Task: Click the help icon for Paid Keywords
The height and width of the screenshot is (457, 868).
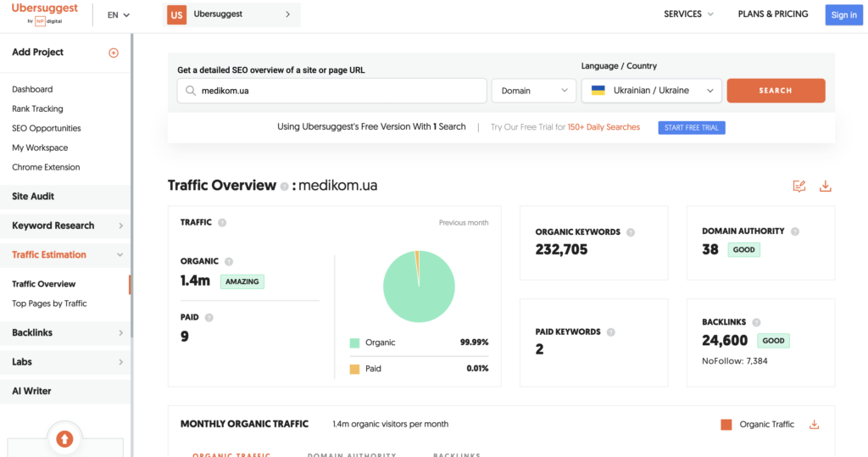Action: pyautogui.click(x=610, y=332)
